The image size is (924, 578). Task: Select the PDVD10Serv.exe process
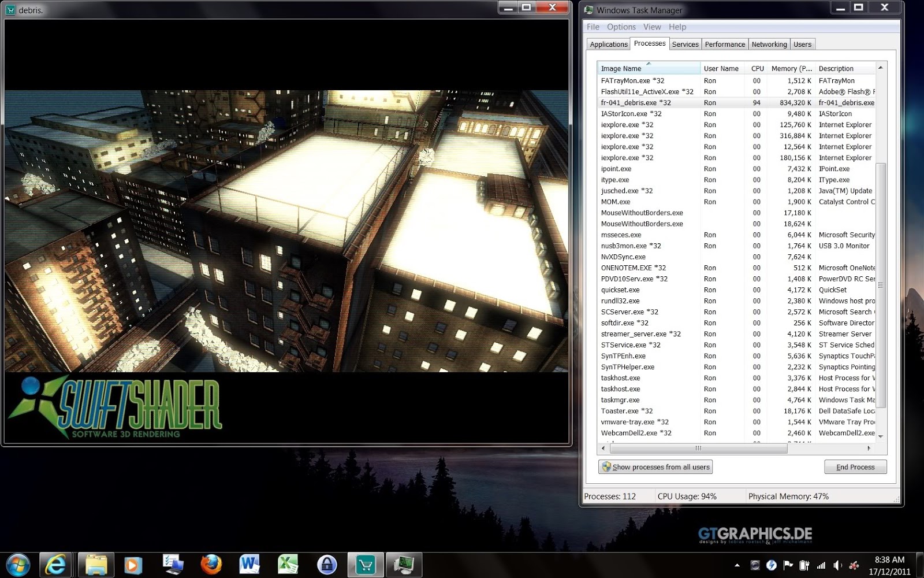coord(737,279)
